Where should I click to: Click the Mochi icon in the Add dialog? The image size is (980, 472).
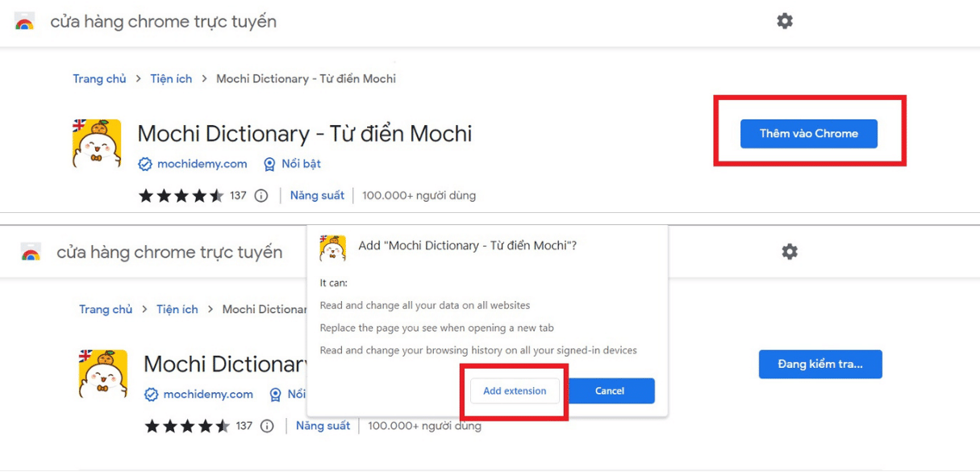pyautogui.click(x=333, y=249)
